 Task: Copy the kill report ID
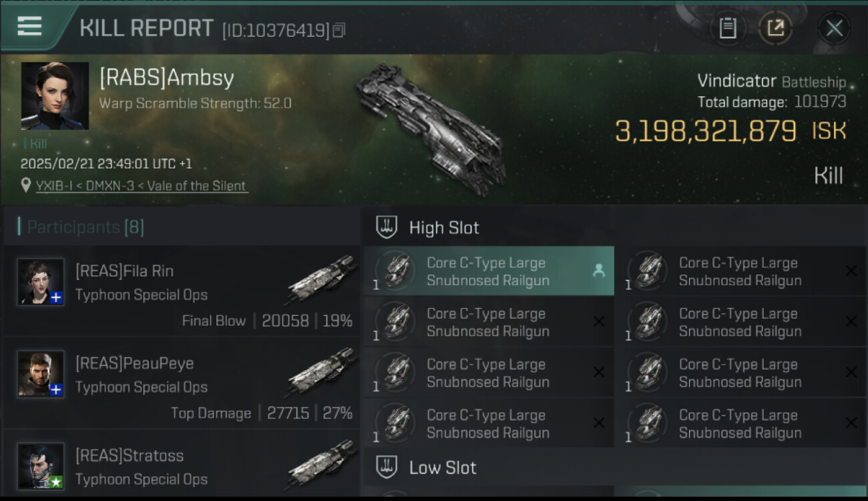pos(339,30)
